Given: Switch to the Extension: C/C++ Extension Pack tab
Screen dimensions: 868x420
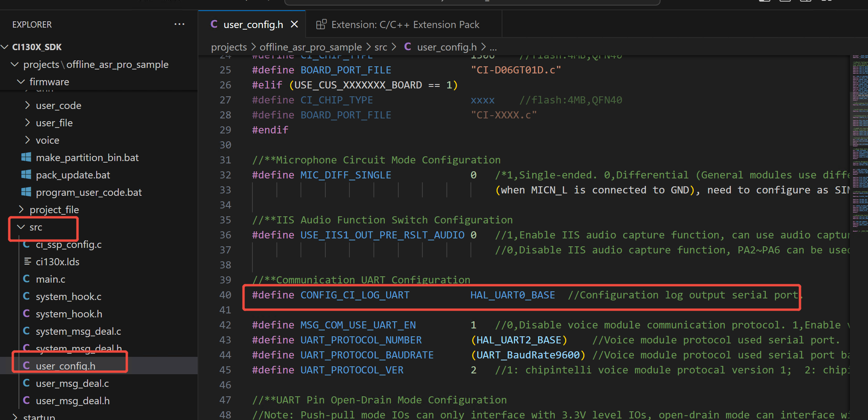Looking at the screenshot, I should (405, 24).
